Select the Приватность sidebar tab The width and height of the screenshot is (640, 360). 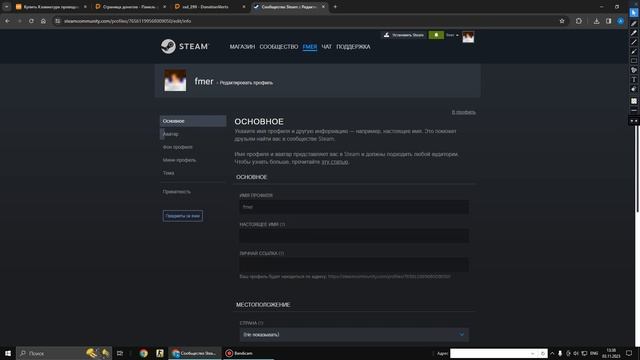click(193, 191)
